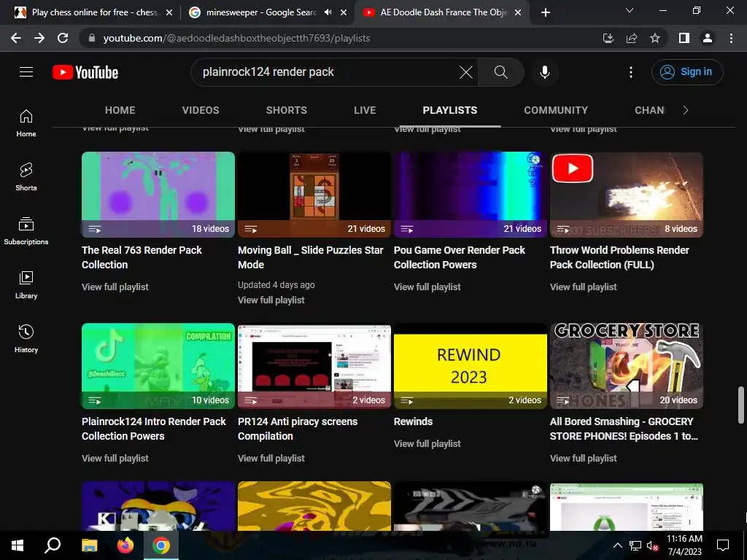Click the volume tray icon
This screenshot has height=560, width=747.
coord(652,545)
